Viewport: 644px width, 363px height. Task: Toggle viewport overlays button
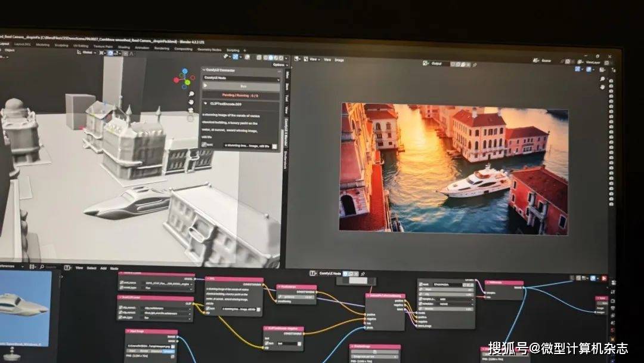tap(247, 57)
